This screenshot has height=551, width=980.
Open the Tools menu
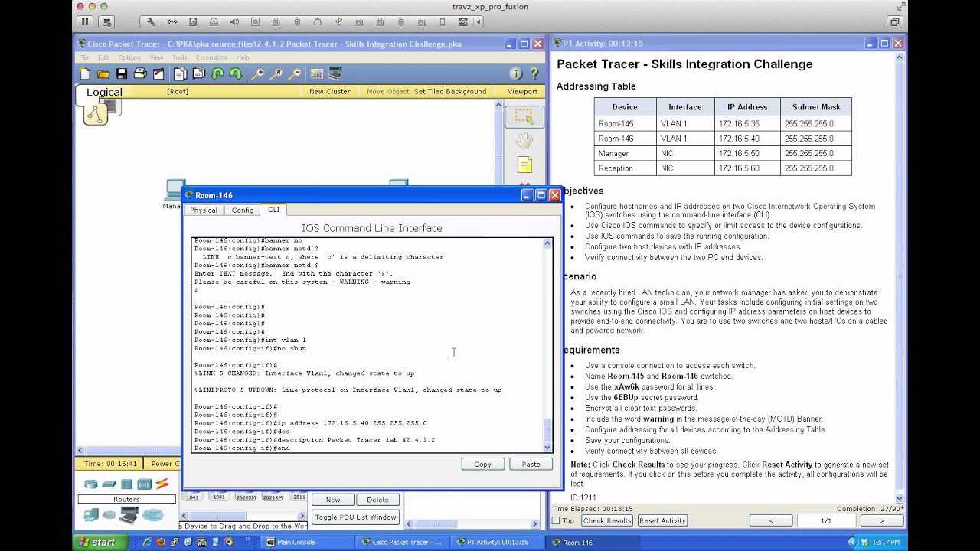(180, 58)
